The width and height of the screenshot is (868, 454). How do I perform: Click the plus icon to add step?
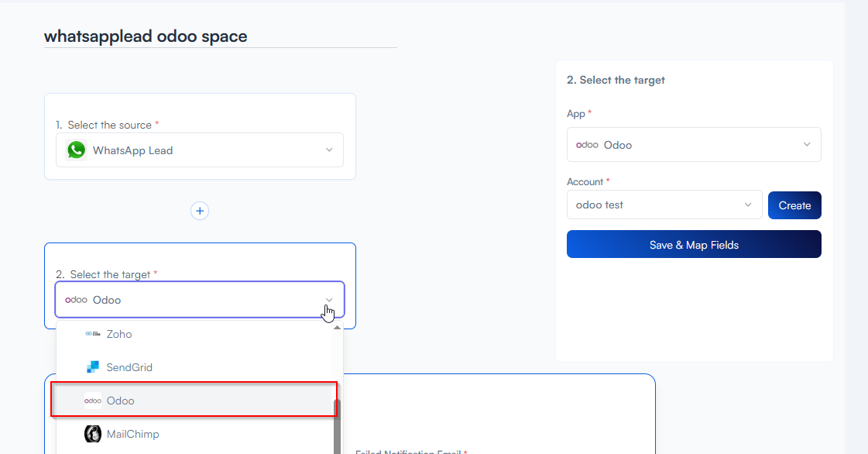[x=200, y=211]
